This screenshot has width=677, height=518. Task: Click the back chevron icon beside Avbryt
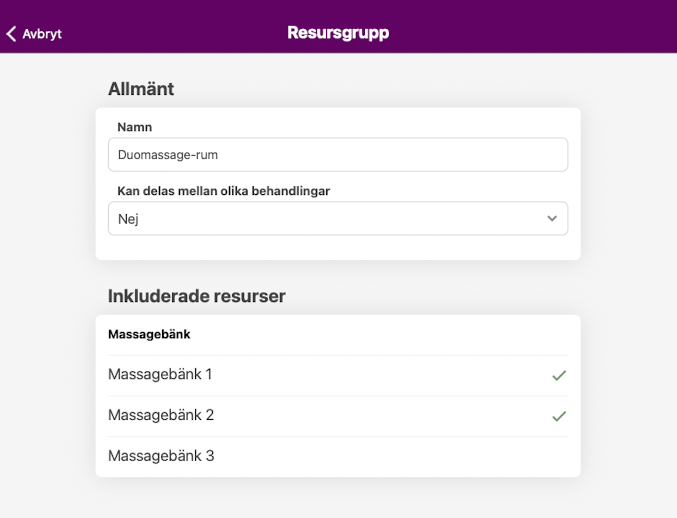[x=12, y=34]
